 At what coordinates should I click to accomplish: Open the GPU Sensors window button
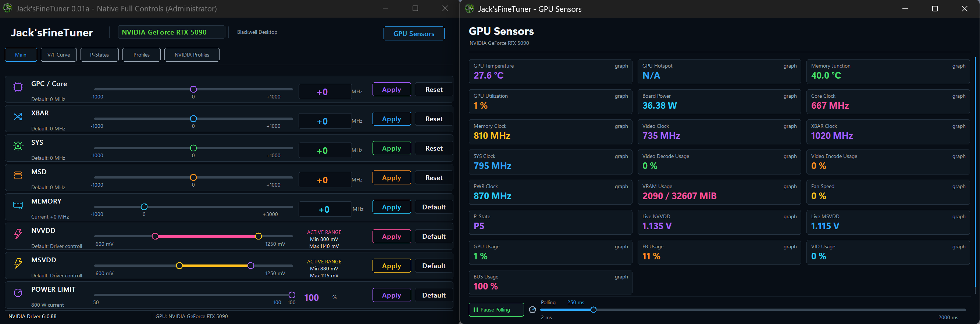coord(414,33)
